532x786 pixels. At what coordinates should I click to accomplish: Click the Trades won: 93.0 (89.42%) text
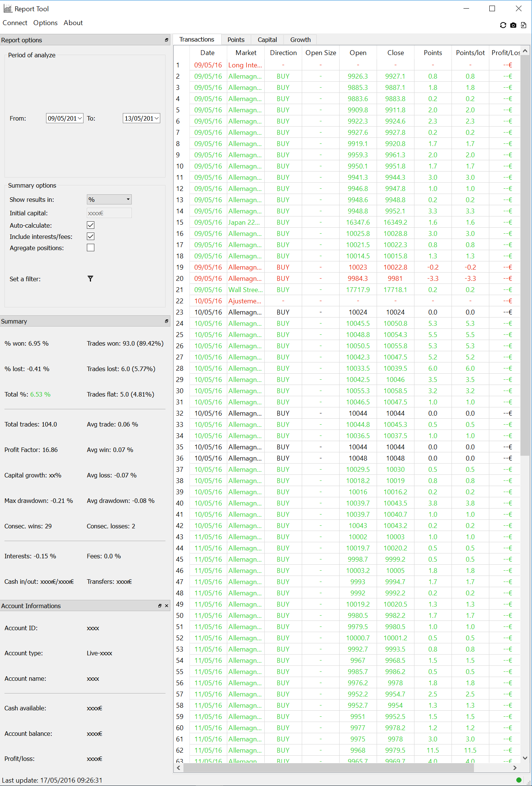pyautogui.click(x=125, y=343)
